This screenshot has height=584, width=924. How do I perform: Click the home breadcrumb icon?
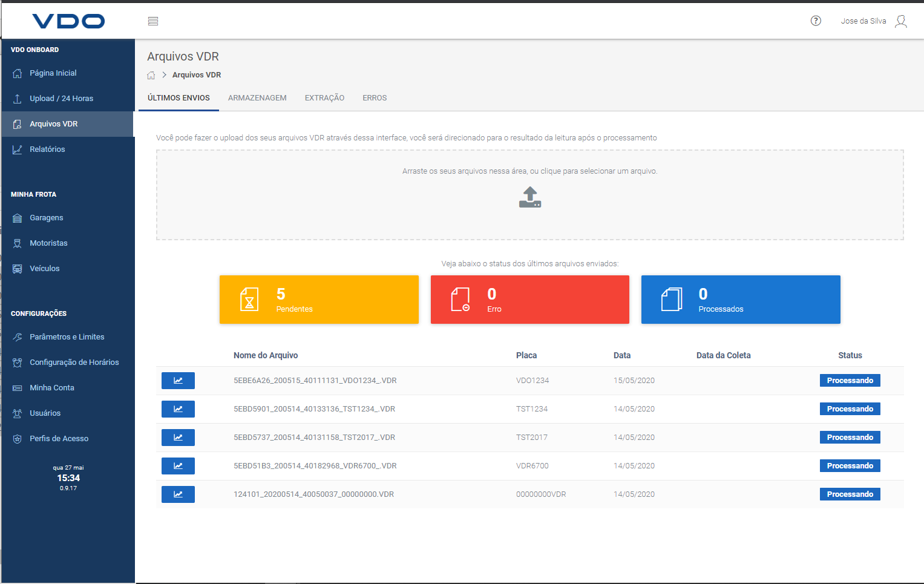coord(151,74)
